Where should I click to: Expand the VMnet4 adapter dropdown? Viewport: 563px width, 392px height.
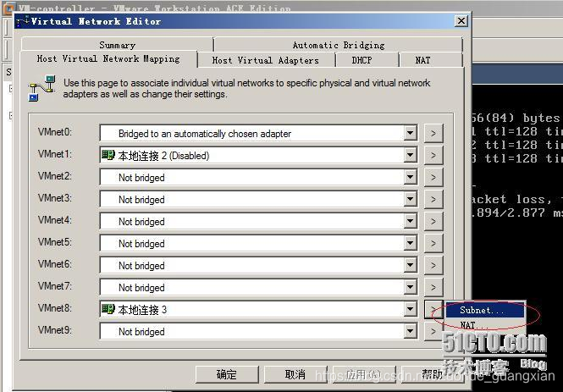[410, 222]
